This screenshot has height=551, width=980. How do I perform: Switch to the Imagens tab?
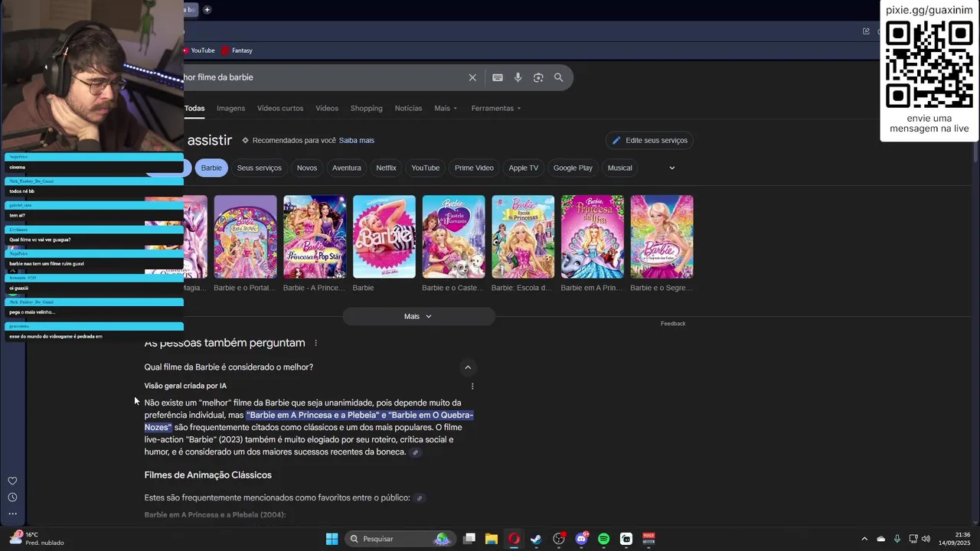[230, 109]
